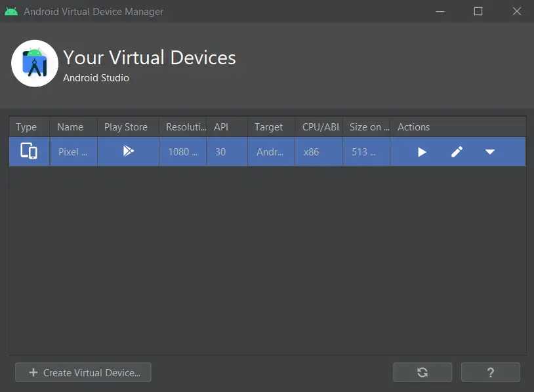
Task: Click the Play Store icon in device row
Action: click(x=129, y=151)
